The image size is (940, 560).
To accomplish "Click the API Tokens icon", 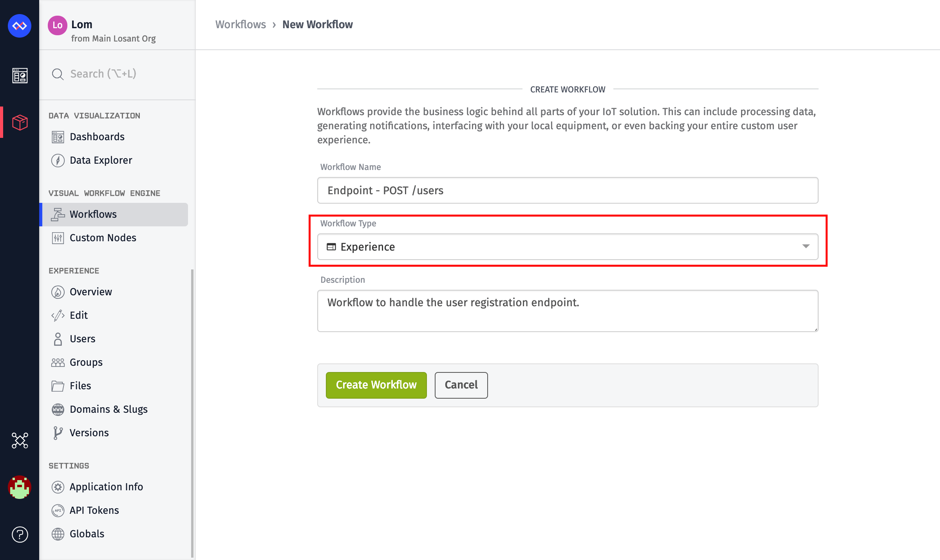I will point(58,511).
